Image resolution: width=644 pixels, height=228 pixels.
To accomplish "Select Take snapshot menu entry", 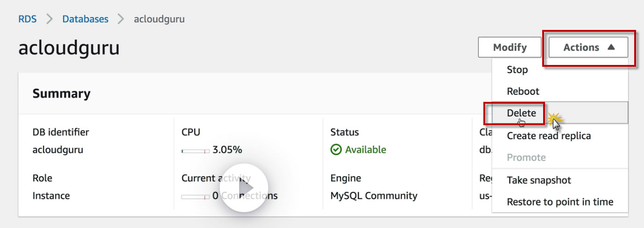I will coord(539,180).
